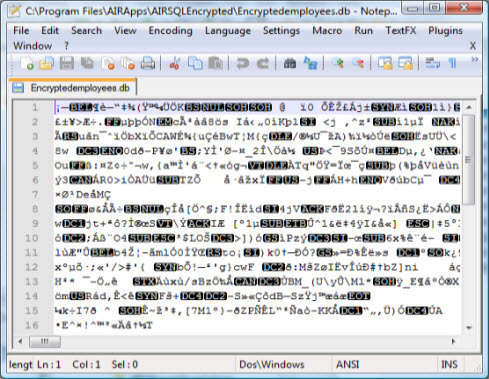This screenshot has height=379, width=489.
Task: Click vertical scrollbar up arrow
Action: tap(469, 107)
